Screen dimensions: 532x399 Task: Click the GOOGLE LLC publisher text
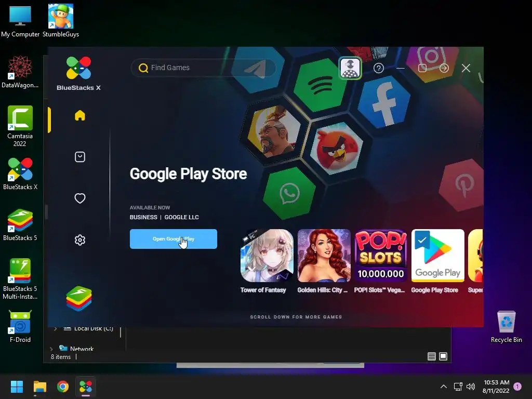(x=181, y=217)
